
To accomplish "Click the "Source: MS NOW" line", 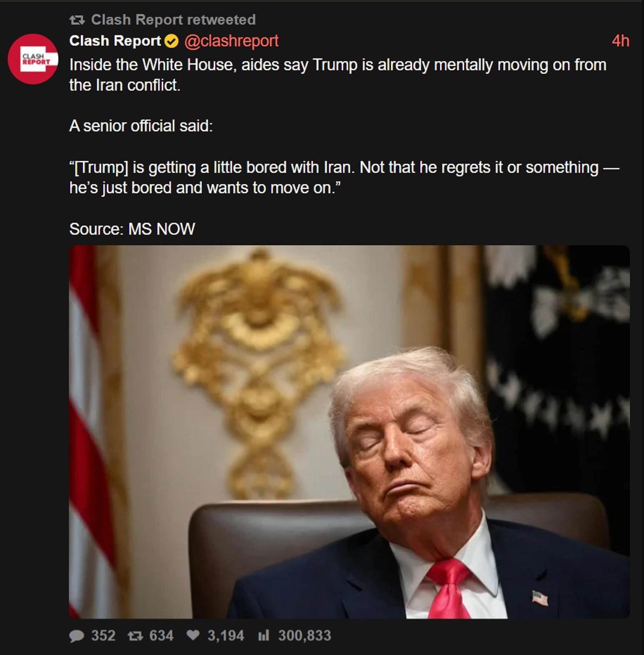I will pos(132,229).
